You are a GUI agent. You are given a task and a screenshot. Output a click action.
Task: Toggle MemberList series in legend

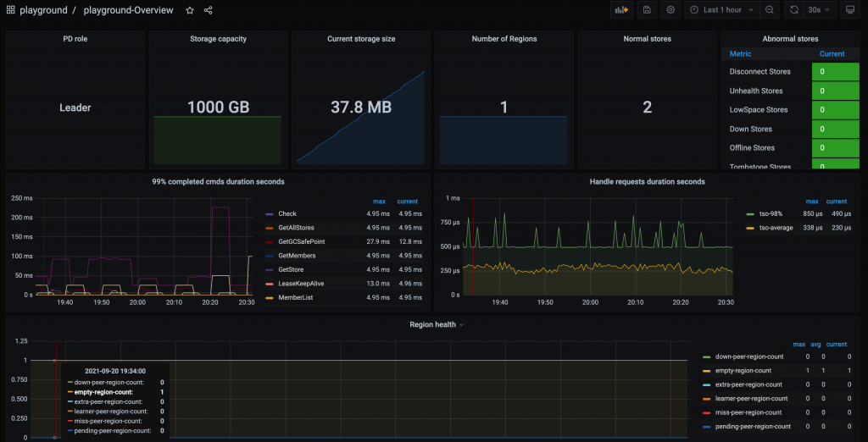[294, 297]
